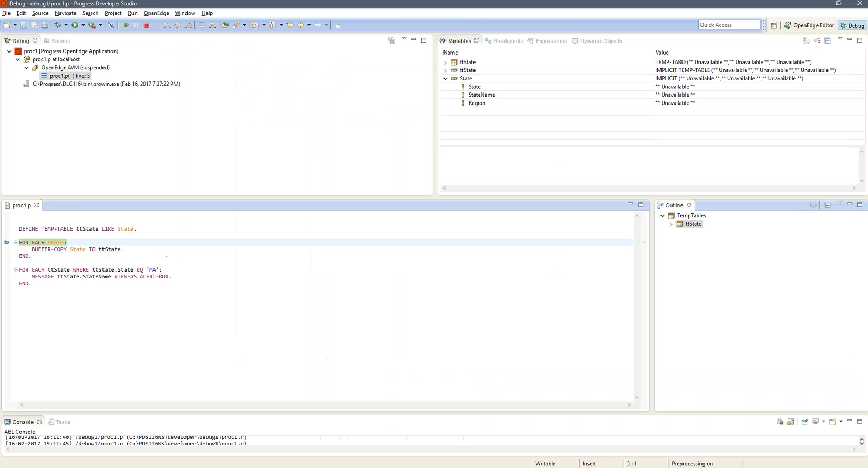
Task: Click the Step Over toolbar icon
Action: click(178, 25)
